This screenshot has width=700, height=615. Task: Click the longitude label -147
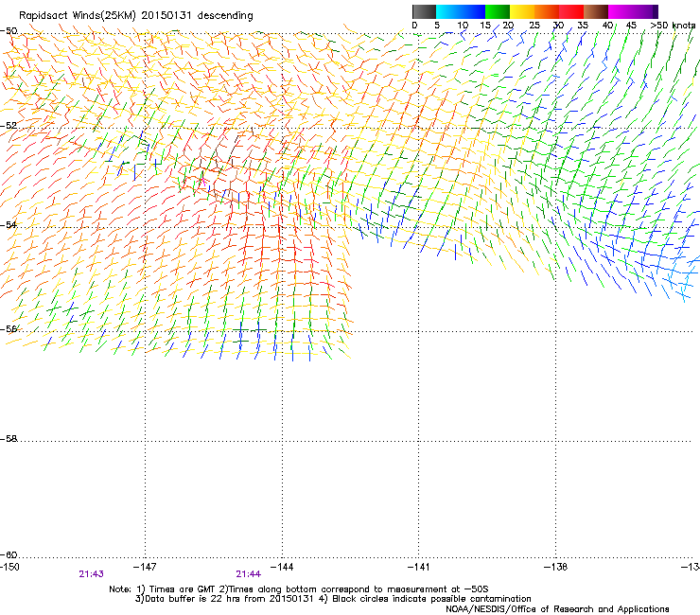pos(145,567)
